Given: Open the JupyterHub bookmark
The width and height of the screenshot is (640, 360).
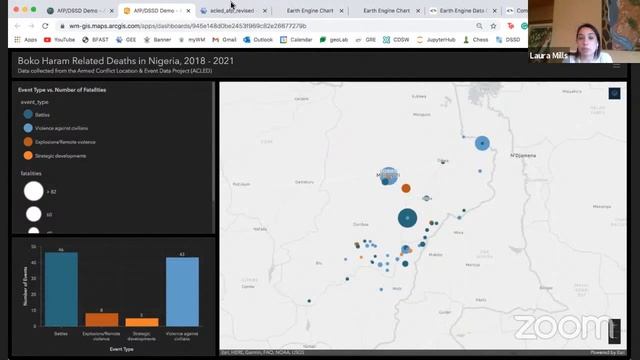Looking at the screenshot, I should coord(436,40).
